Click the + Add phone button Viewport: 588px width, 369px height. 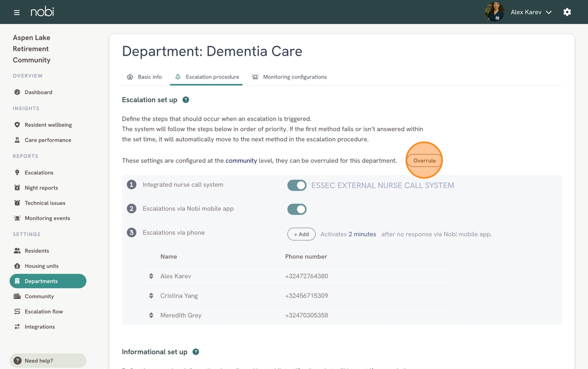click(x=301, y=234)
